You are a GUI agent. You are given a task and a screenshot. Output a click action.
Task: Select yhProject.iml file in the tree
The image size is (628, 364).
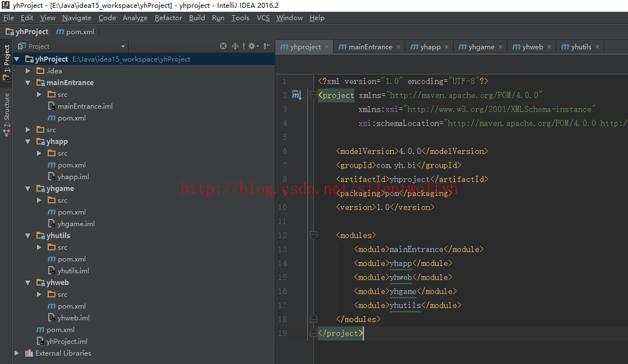[x=67, y=341]
